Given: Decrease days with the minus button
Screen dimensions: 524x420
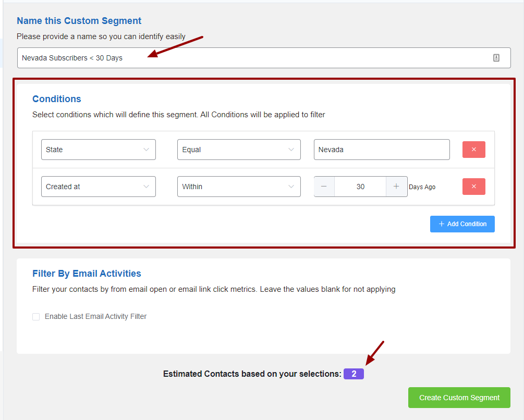Looking at the screenshot, I should (x=324, y=187).
